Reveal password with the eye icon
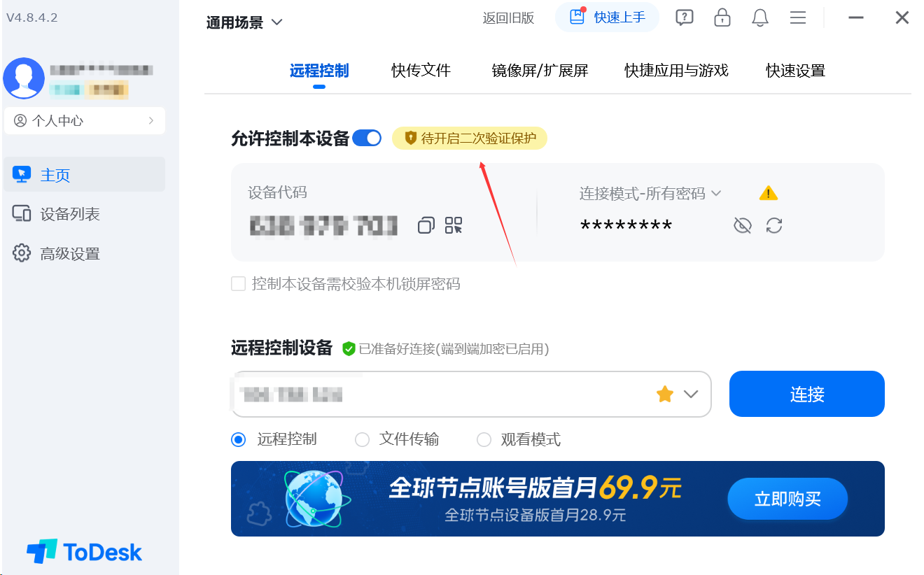Viewport: 924px width, 575px height. coord(742,225)
